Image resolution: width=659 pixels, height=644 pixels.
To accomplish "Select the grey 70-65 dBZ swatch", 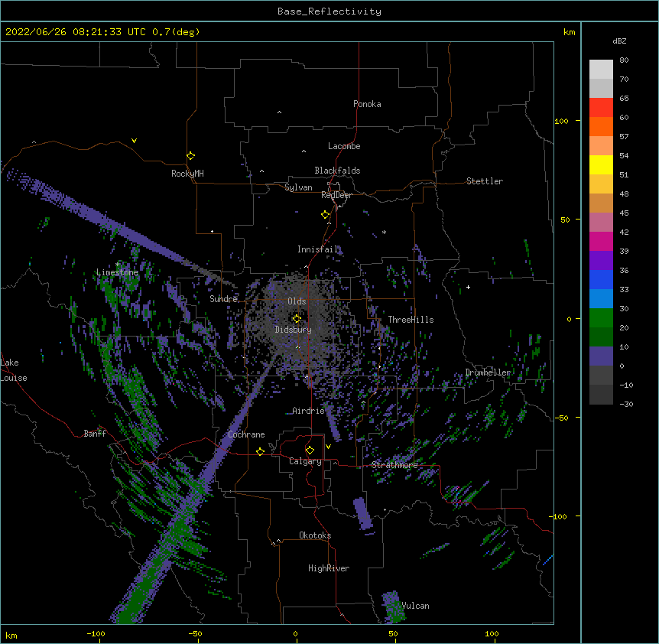I will point(601,88).
